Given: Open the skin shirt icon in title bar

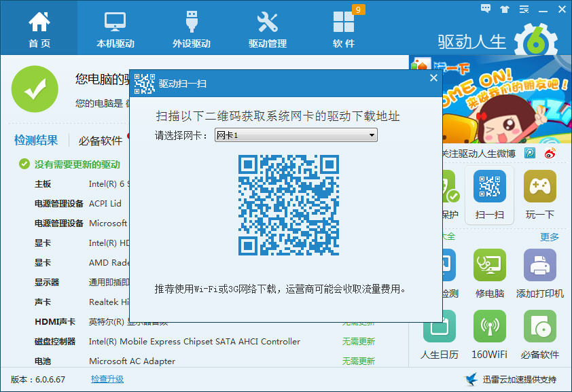Looking at the screenshot, I should point(505,10).
